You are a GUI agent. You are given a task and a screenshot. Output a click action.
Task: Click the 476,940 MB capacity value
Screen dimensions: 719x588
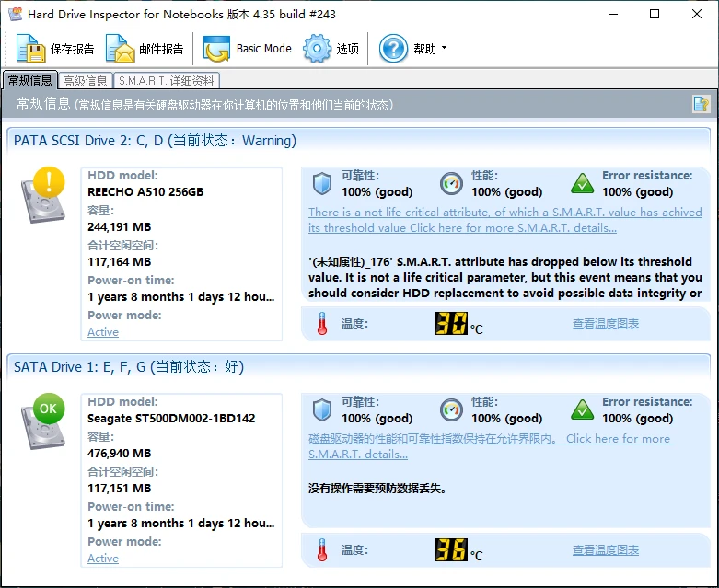tap(120, 454)
